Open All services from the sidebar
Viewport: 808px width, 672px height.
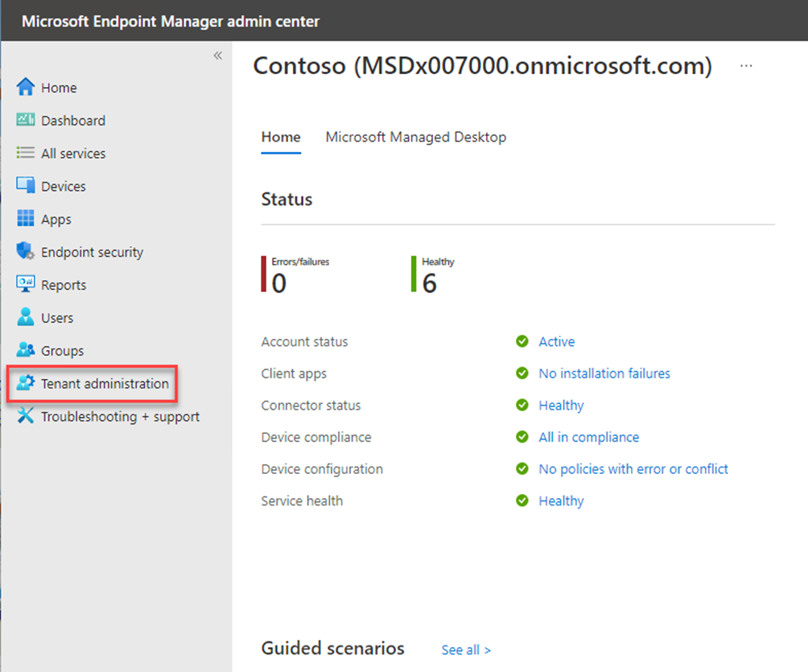point(73,154)
